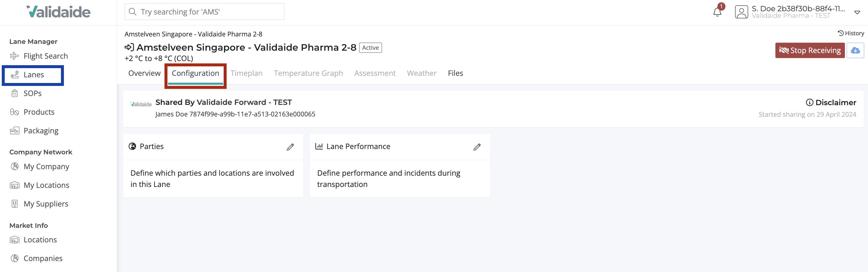Open SOPs from the sidebar

(32, 93)
